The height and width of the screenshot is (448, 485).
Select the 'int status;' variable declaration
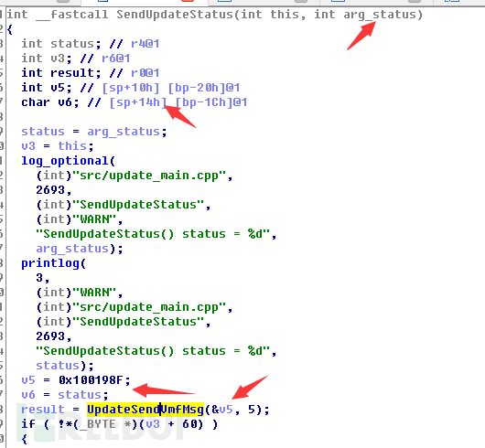61,44
